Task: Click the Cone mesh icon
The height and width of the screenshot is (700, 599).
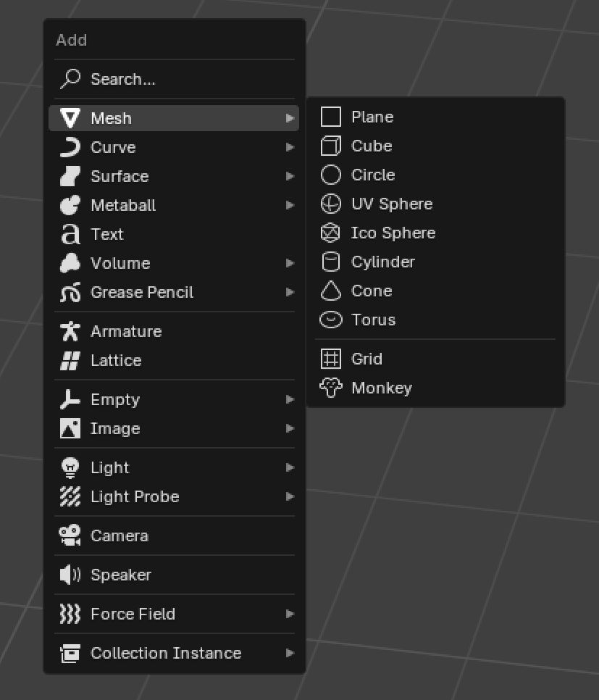Action: 330,291
